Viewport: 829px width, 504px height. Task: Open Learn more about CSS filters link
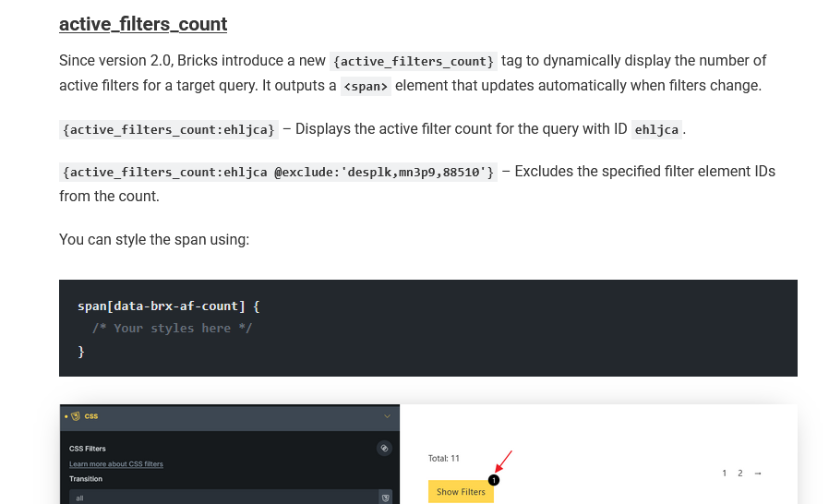116,463
